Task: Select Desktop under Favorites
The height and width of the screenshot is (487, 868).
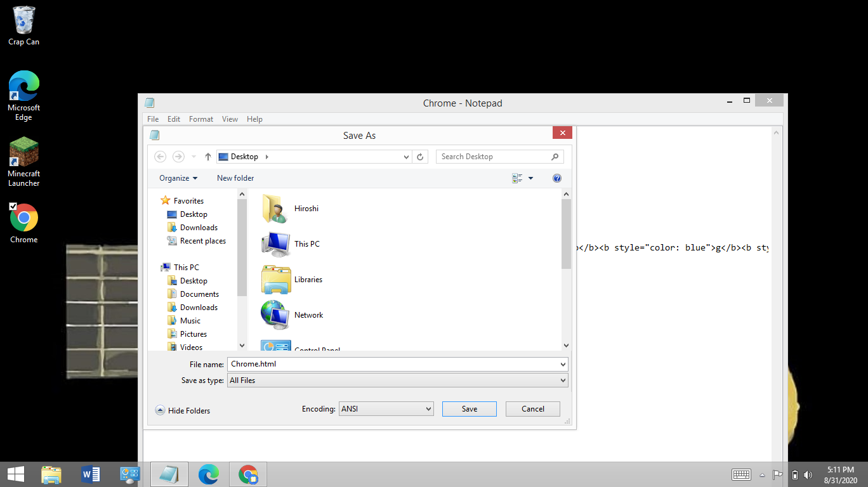Action: click(x=187, y=214)
